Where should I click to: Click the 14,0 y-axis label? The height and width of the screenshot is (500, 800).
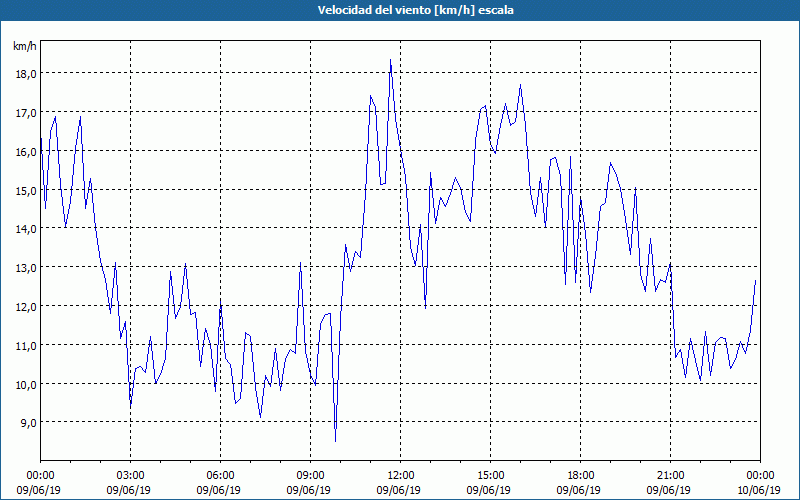point(26,229)
